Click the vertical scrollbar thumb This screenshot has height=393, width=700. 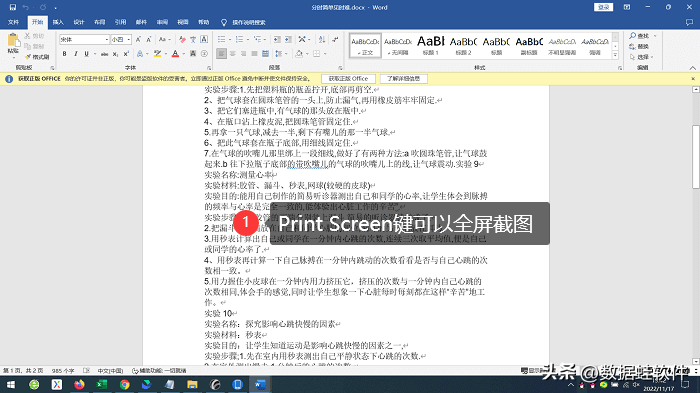click(696, 157)
